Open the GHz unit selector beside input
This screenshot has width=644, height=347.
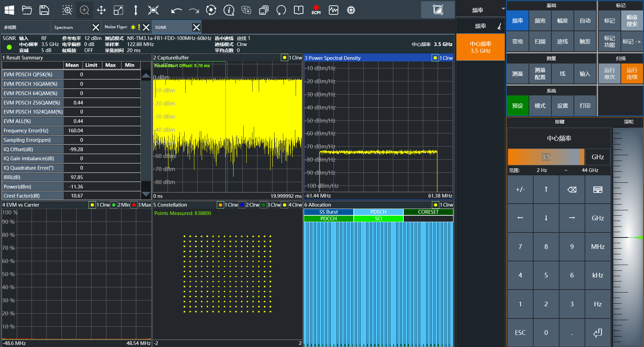coord(598,157)
